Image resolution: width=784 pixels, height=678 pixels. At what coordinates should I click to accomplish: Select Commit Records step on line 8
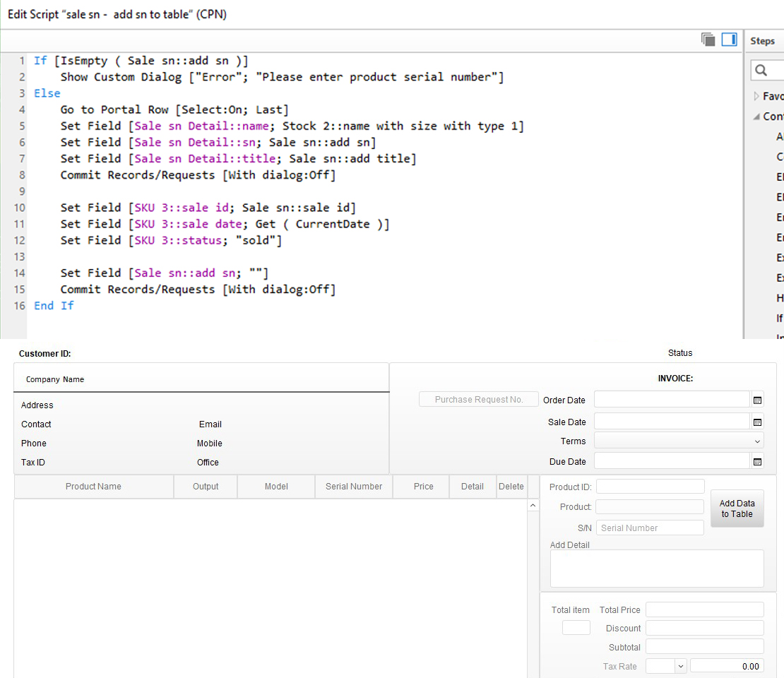[198, 175]
